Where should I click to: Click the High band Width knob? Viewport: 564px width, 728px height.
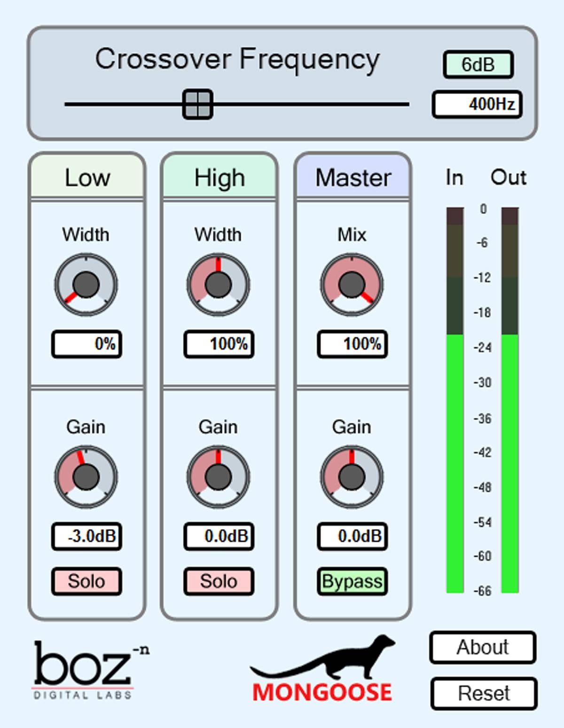219,285
